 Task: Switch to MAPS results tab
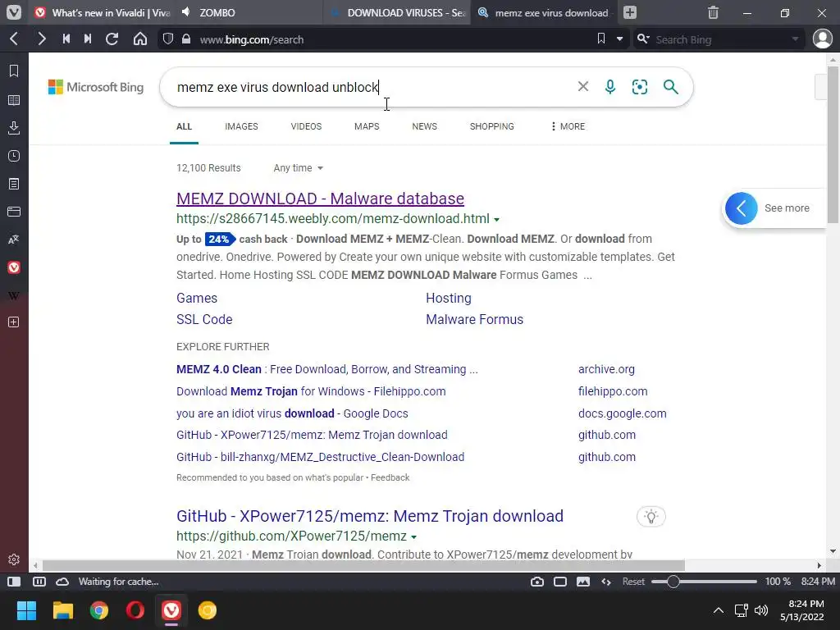pyautogui.click(x=367, y=126)
